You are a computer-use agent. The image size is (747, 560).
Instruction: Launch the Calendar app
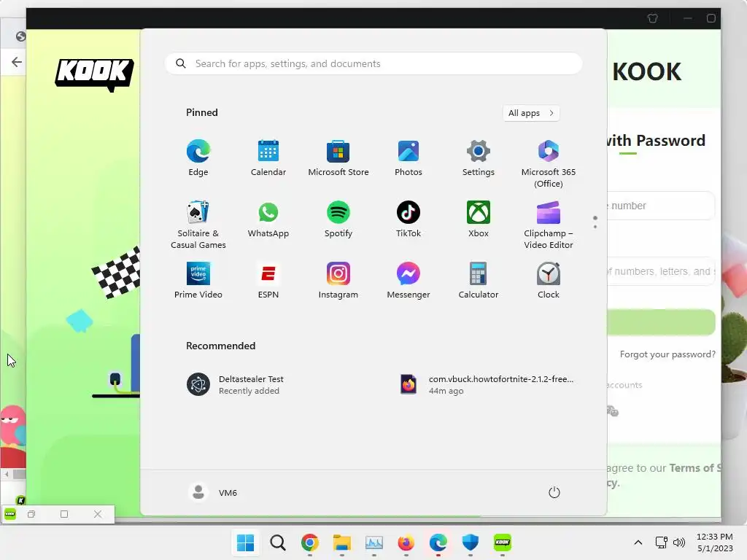click(x=268, y=158)
